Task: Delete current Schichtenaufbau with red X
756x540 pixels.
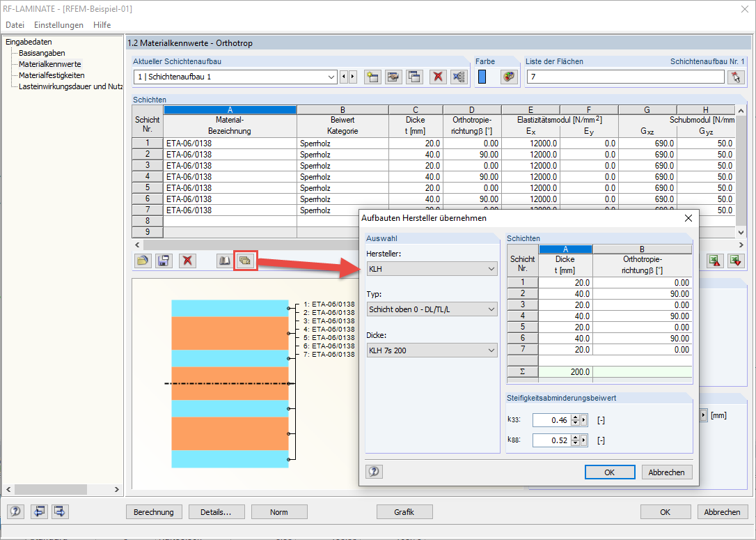Action: (438, 77)
